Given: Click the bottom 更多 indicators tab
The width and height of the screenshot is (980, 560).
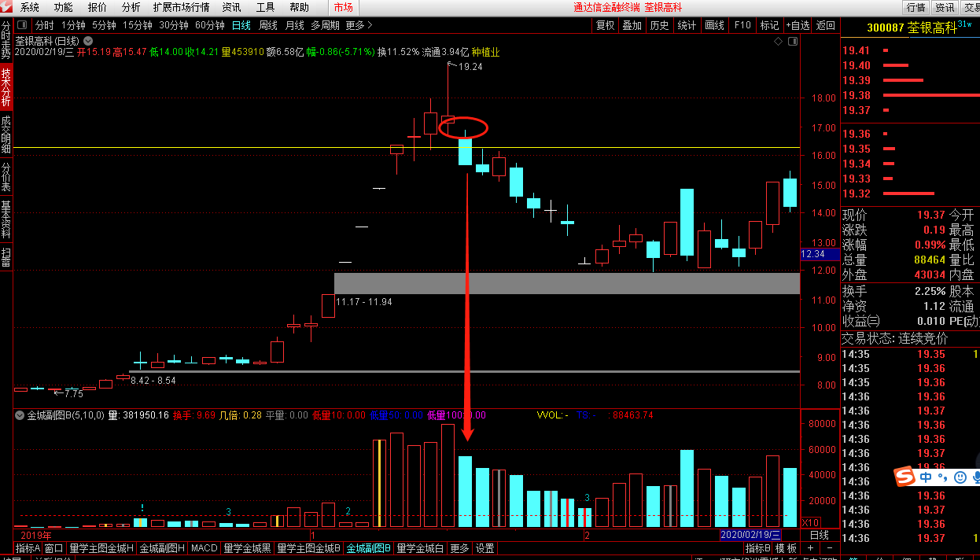Looking at the screenshot, I should click(x=459, y=548).
